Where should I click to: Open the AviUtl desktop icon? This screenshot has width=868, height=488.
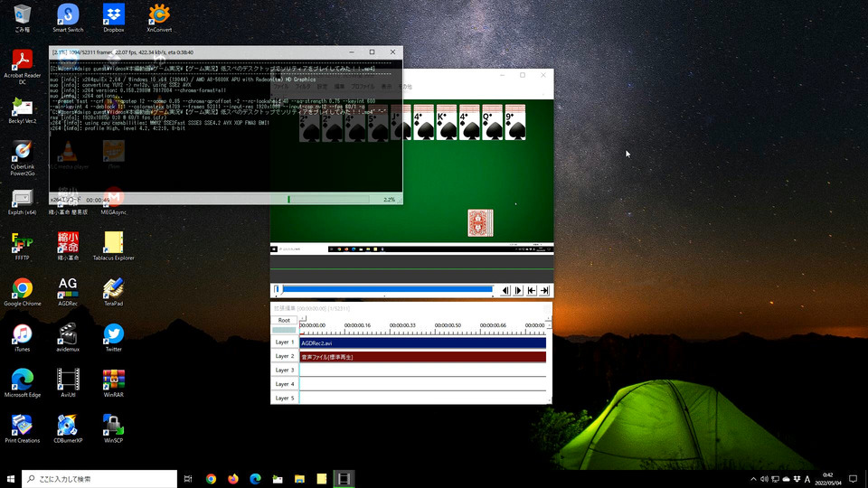pos(68,379)
